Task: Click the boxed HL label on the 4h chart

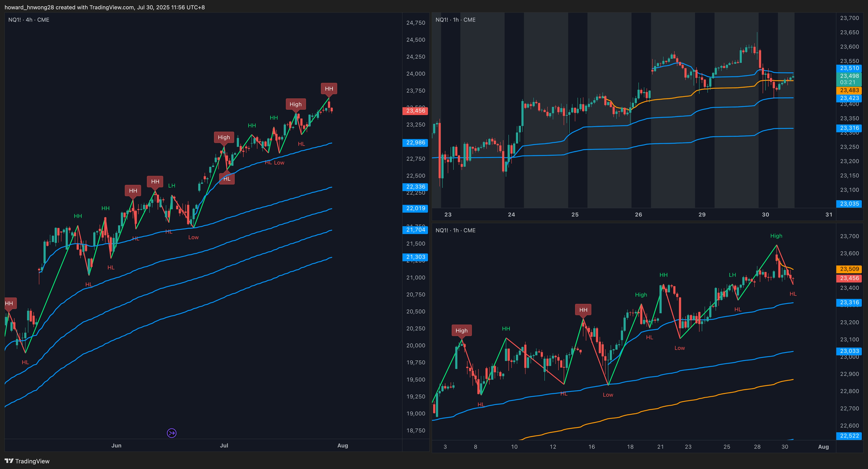Action: (x=227, y=179)
